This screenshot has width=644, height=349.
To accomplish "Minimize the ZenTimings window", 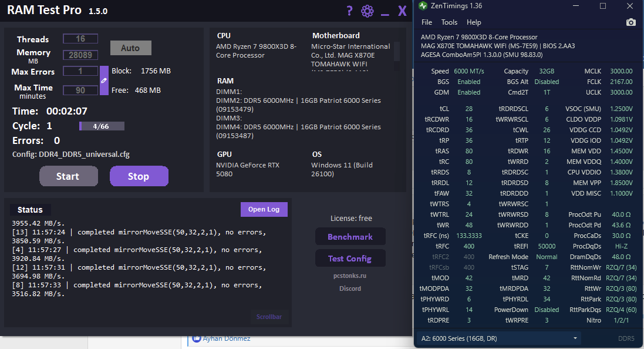I will 576,6.
